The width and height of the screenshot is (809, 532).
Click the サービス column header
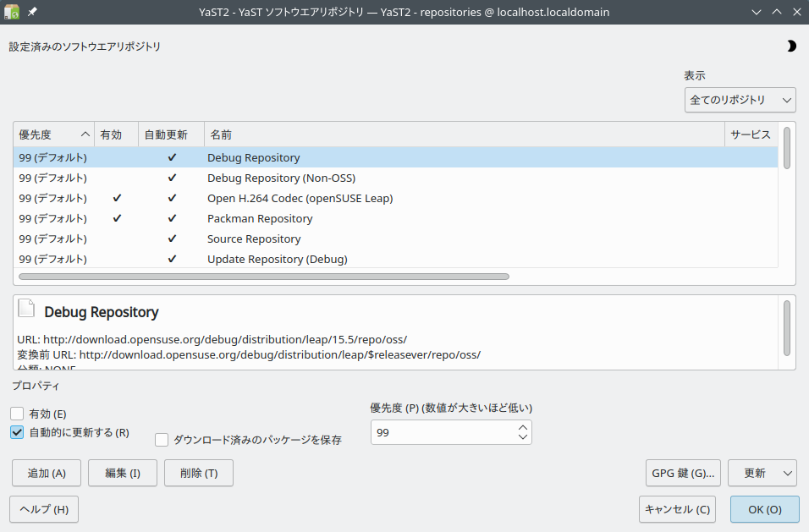pos(751,134)
